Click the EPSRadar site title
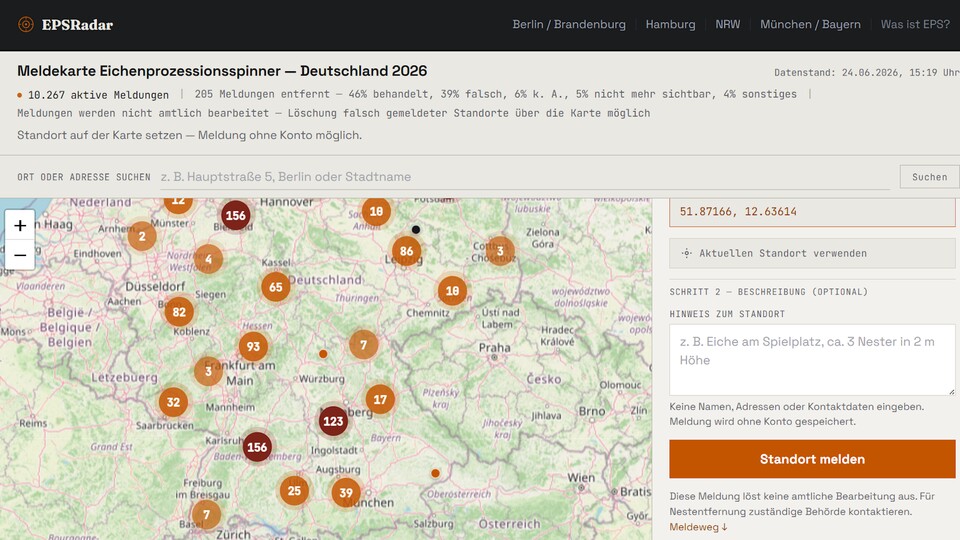 77,24
